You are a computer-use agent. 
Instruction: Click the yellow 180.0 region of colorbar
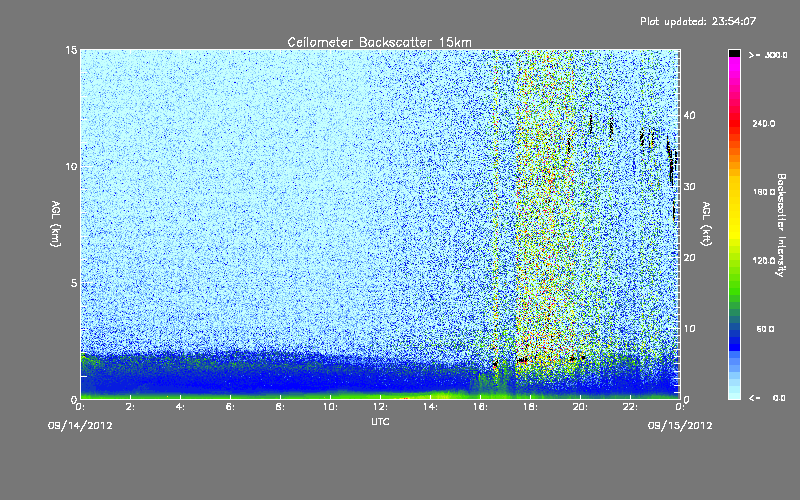[734, 192]
